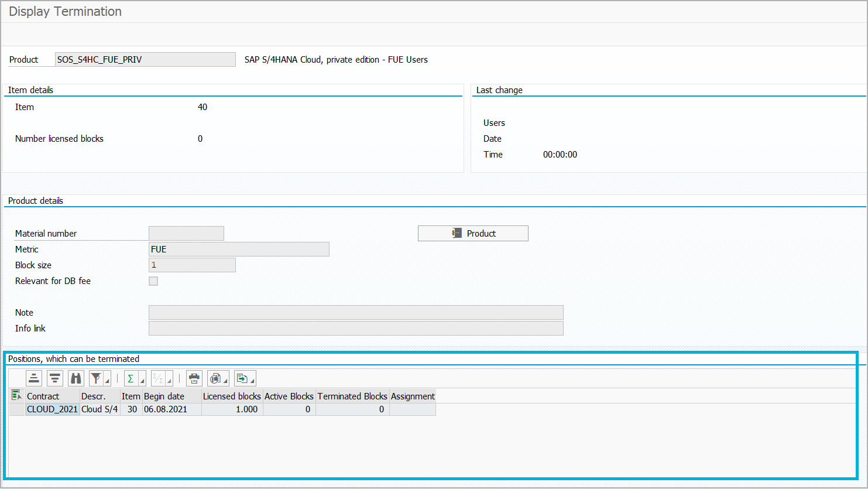Click the Descr. column header
Screen dimensions: 868x489
[100, 396]
